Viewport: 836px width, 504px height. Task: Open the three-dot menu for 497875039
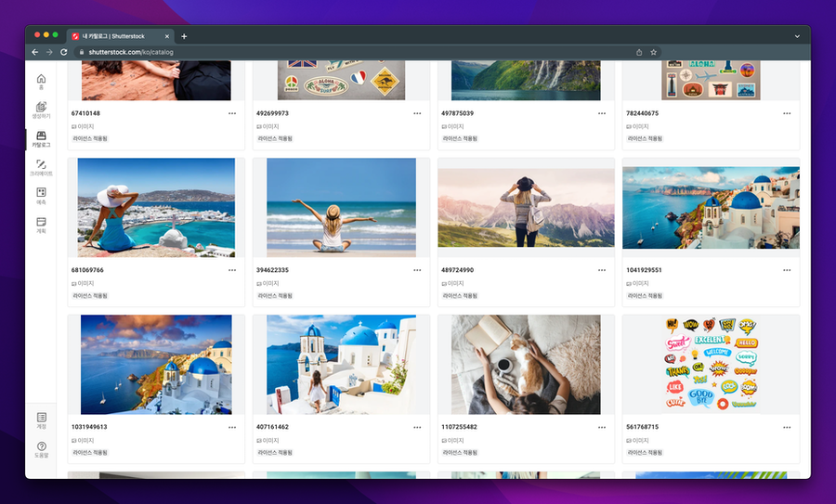coord(602,113)
